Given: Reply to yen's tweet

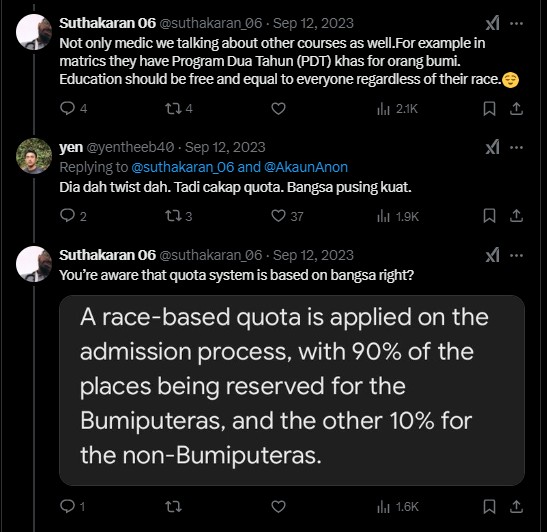Looking at the screenshot, I should 73,216.
